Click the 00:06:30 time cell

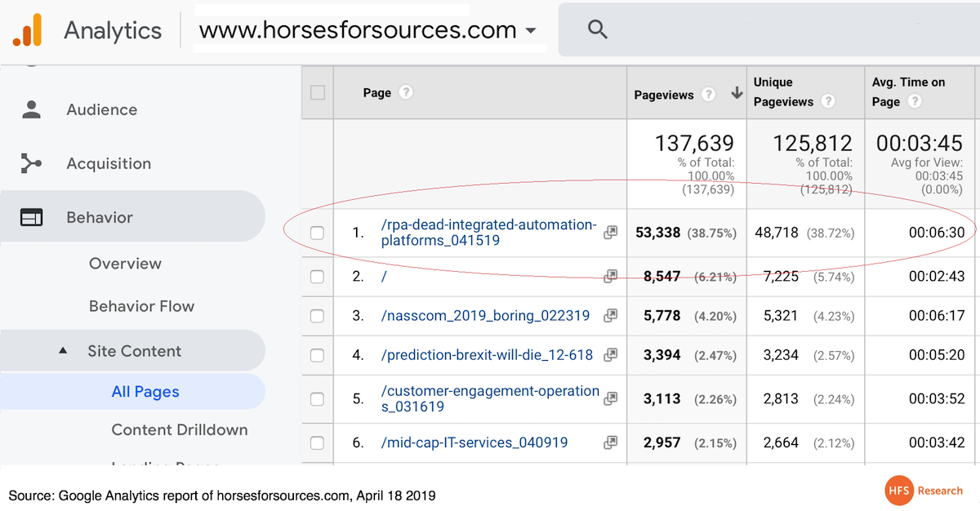[x=937, y=233]
